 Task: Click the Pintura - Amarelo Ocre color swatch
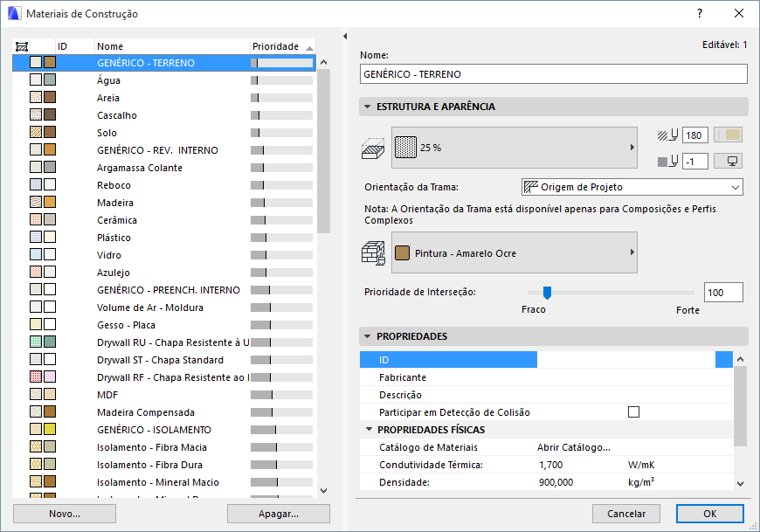coord(403,252)
